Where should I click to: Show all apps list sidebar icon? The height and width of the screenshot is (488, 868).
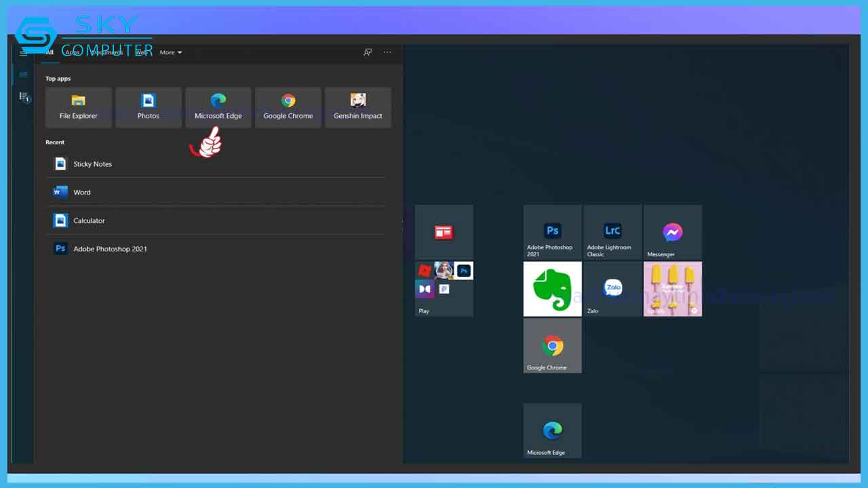[x=24, y=97]
